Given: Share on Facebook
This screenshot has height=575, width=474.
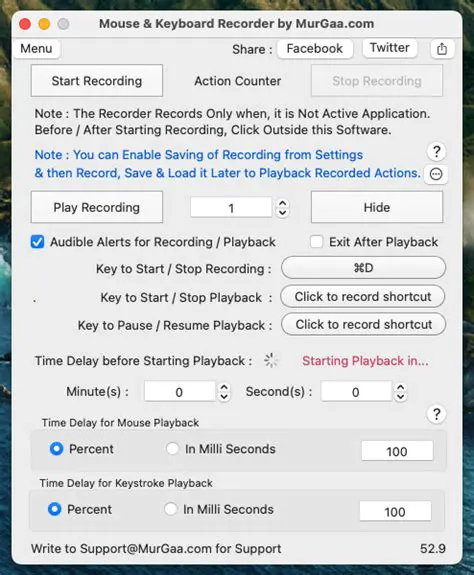Looking at the screenshot, I should click(315, 48).
